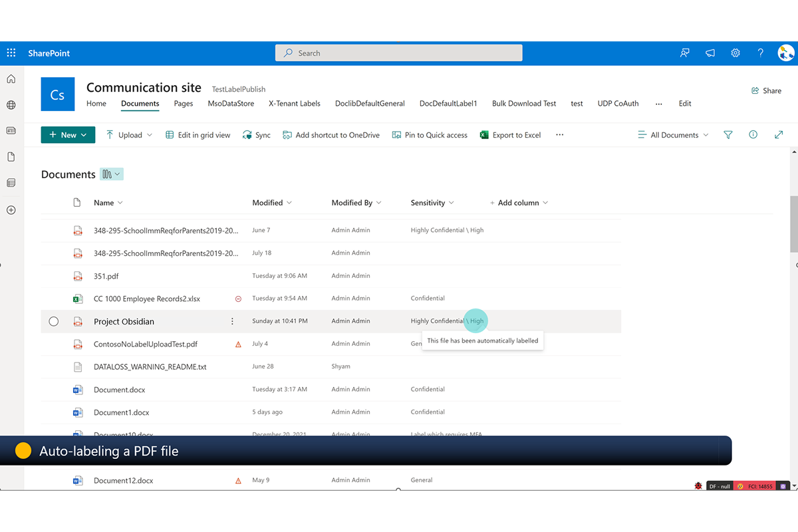Click the PDF icon beside 351.pdf
This screenshot has width=798, height=532.
(78, 276)
